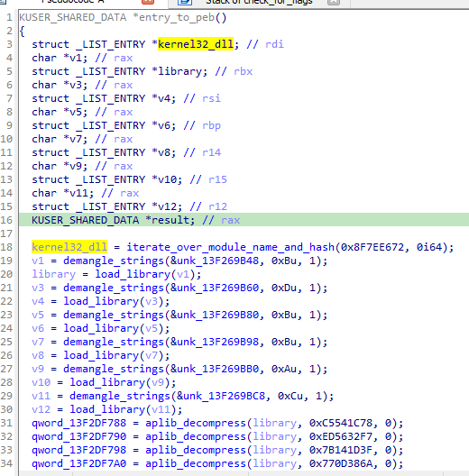The height and width of the screenshot is (476, 469).
Task: Click aplib_decompress call on line 34
Action: [196, 463]
